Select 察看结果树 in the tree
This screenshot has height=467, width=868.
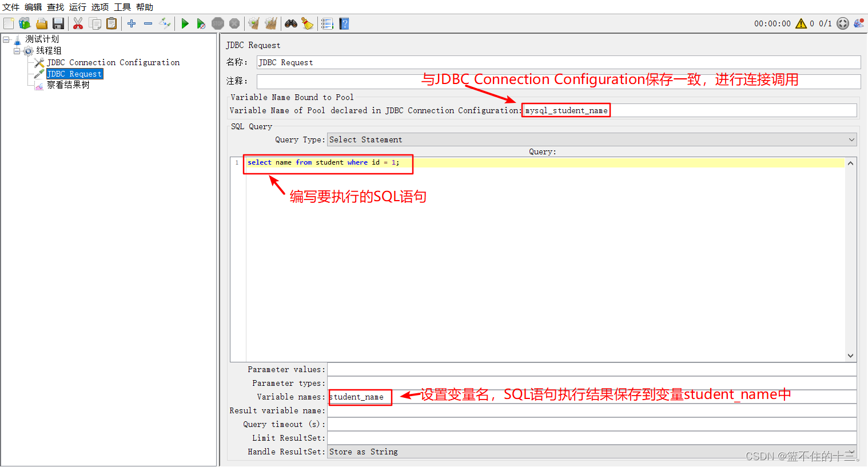pyautogui.click(x=68, y=85)
